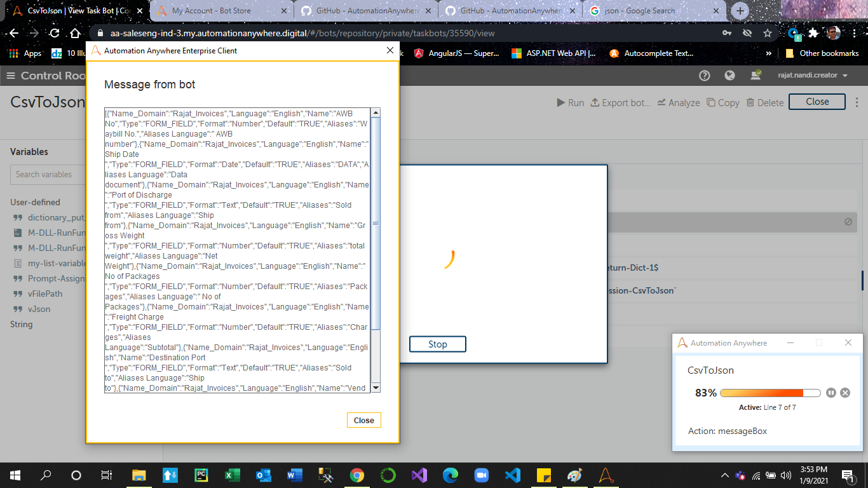The width and height of the screenshot is (868, 488).
Task: Open Windows taskbar search
Action: point(46,475)
